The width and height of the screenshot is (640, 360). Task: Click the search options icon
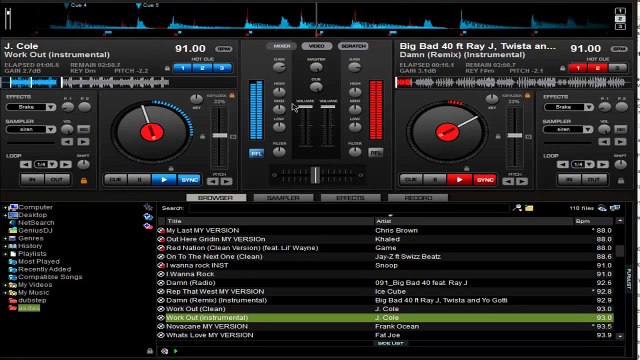[517, 208]
